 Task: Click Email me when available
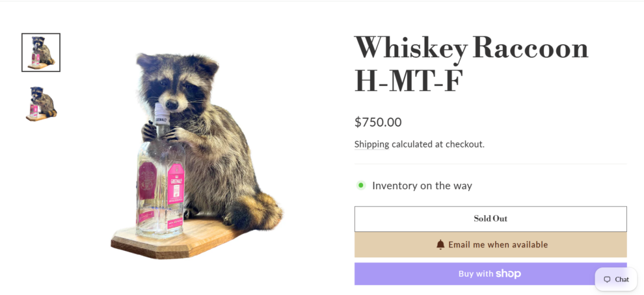(x=490, y=245)
